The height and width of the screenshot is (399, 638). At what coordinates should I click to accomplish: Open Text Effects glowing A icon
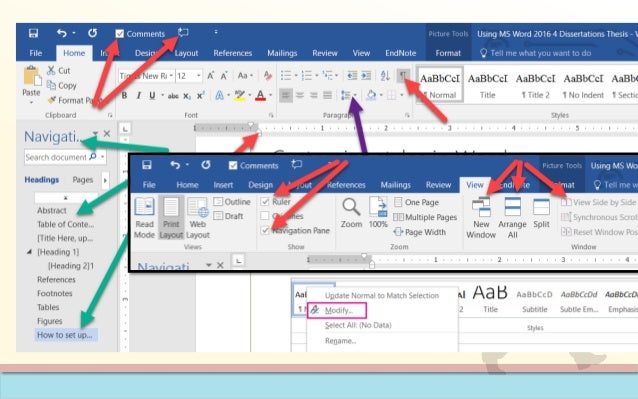coord(219,96)
